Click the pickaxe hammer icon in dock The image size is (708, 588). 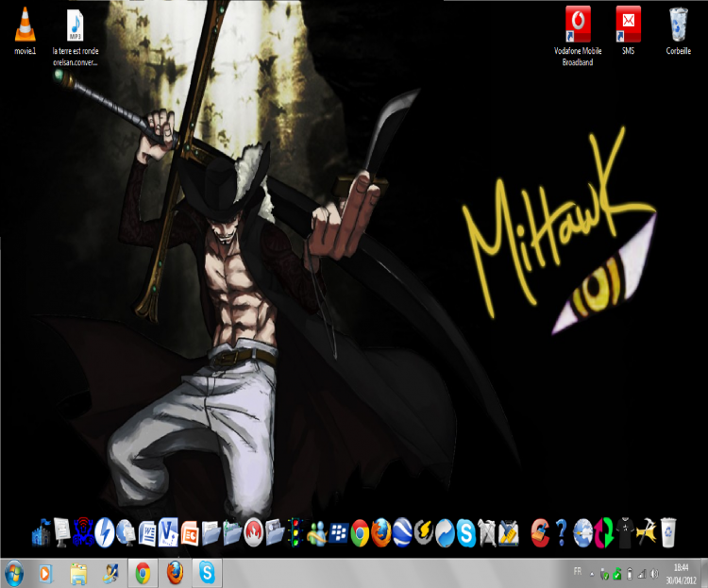tap(646, 532)
